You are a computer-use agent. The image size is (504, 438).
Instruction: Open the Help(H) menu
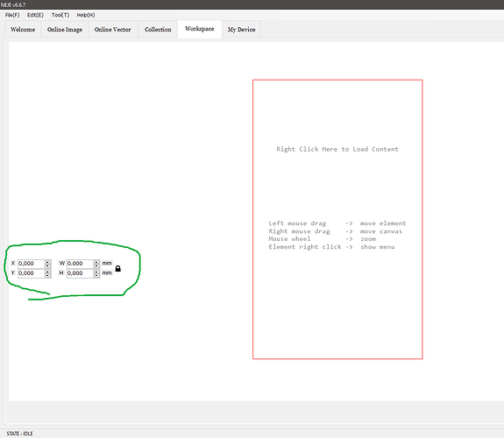[x=86, y=15]
